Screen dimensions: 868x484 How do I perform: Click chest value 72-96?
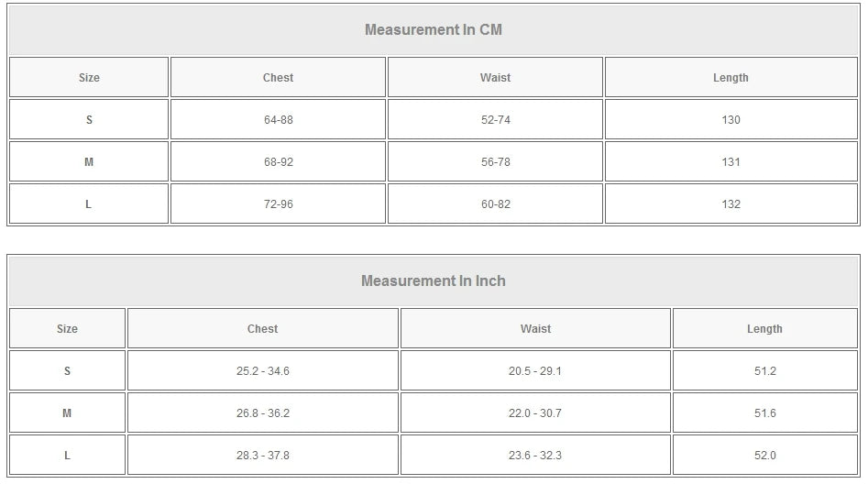(278, 204)
